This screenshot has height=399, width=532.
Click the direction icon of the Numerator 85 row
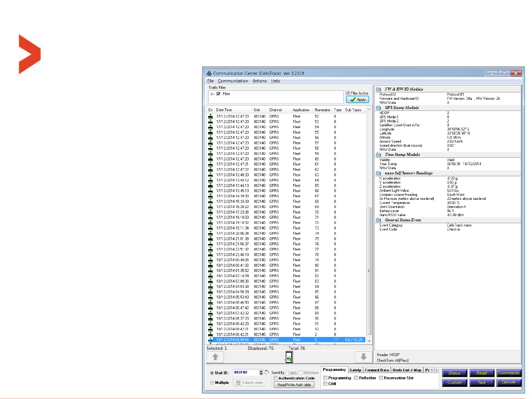[x=210, y=292]
